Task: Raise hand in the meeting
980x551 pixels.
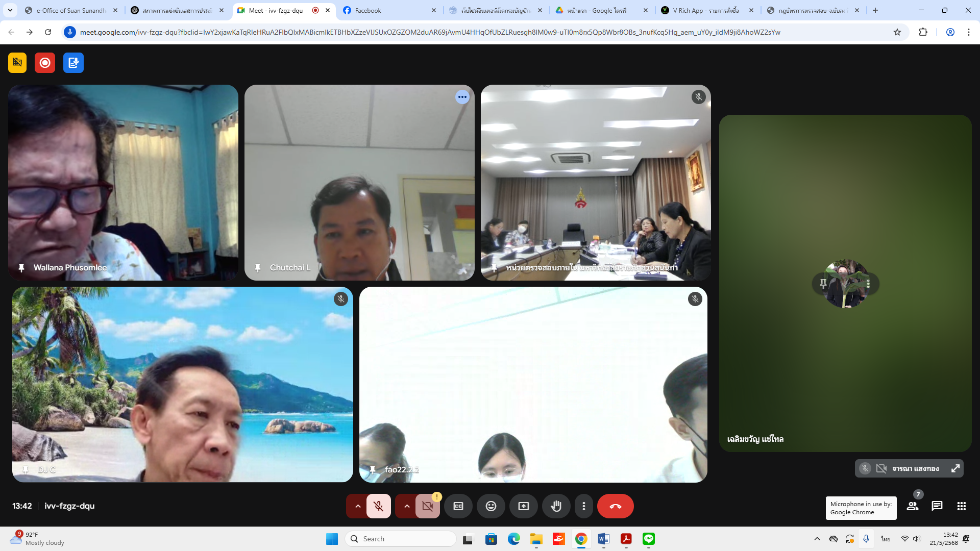Action: point(556,506)
